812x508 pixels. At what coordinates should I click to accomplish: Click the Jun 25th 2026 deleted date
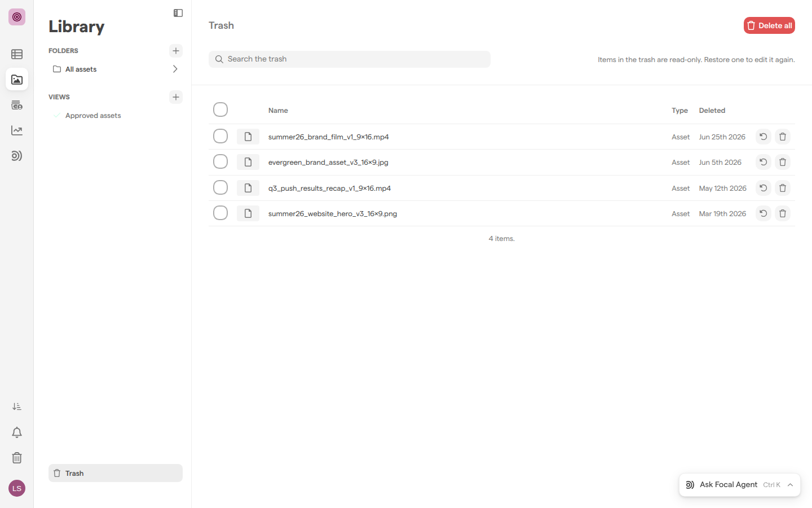point(722,137)
